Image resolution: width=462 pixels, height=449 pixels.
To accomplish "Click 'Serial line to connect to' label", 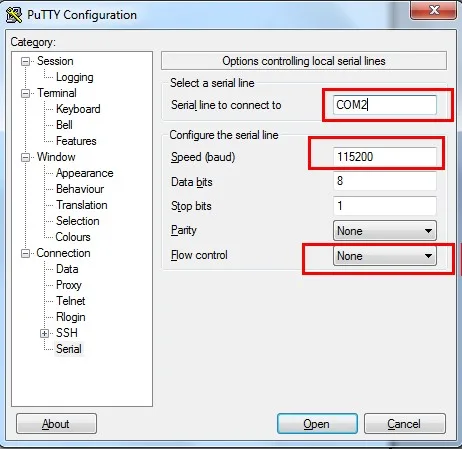I will pyautogui.click(x=226, y=105).
